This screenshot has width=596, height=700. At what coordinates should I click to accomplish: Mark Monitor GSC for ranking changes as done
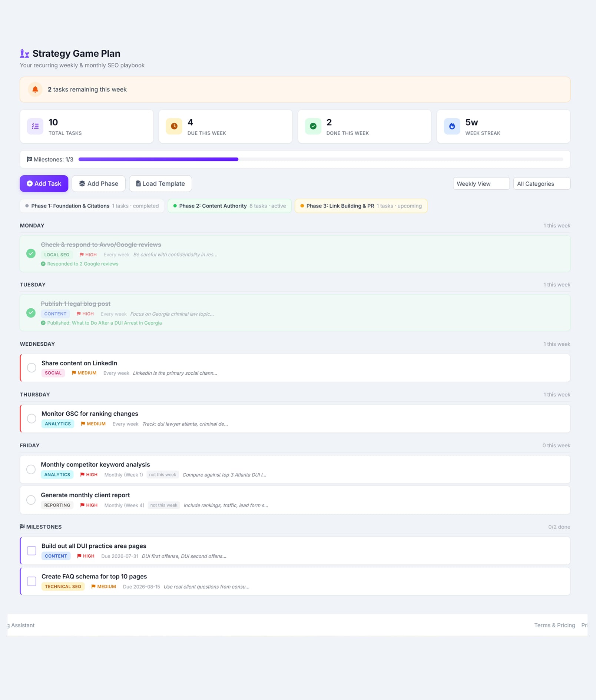coord(32,418)
